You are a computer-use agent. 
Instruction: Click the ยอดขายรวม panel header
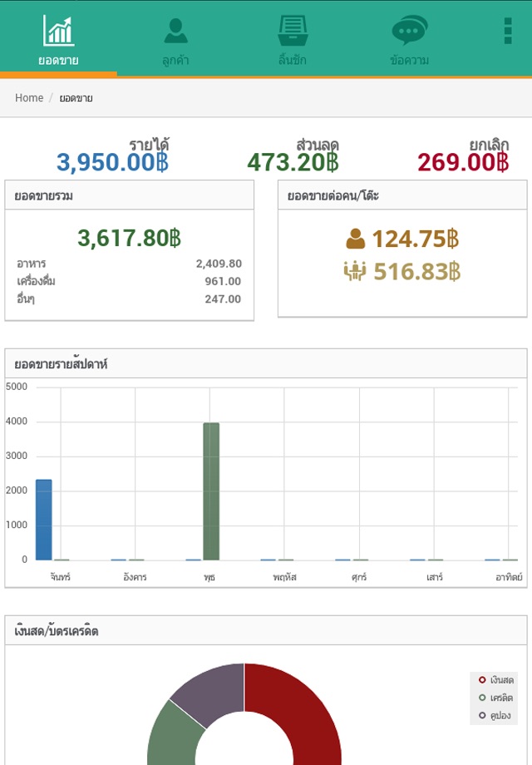[129, 195]
